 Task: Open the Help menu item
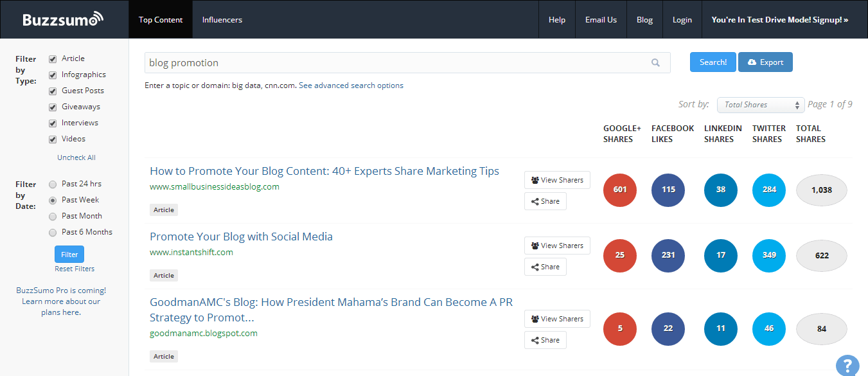(556, 19)
